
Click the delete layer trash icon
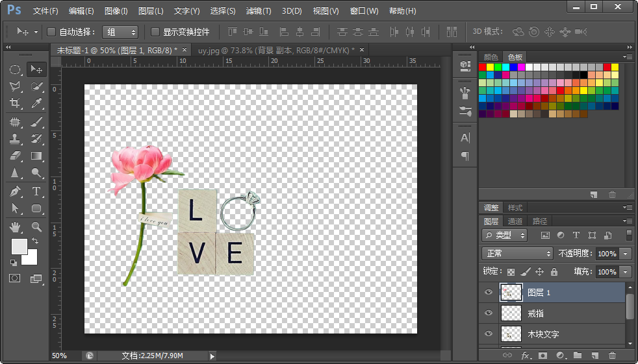click(611, 356)
